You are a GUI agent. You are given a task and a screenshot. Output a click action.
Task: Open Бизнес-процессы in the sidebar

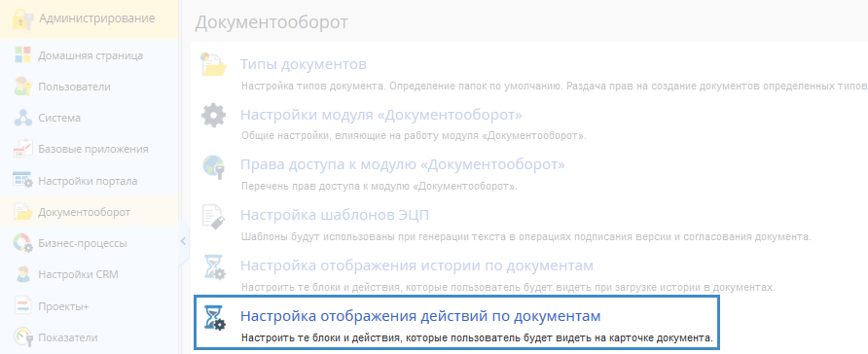pyautogui.click(x=90, y=243)
